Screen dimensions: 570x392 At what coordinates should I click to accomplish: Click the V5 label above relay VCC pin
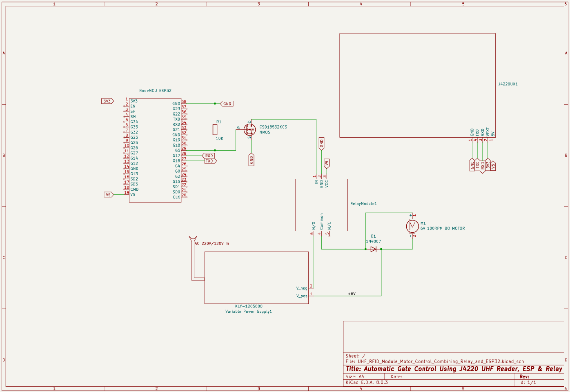click(x=327, y=163)
